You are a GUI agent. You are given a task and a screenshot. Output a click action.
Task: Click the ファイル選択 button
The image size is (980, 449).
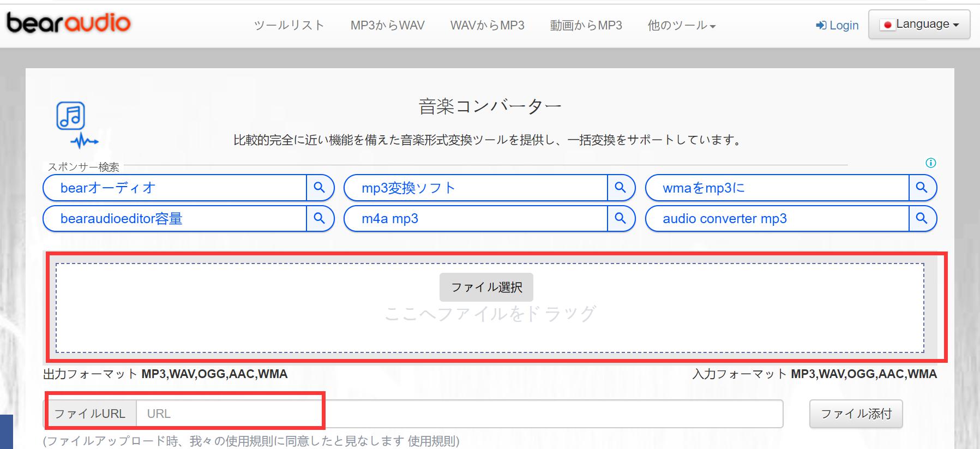(x=486, y=287)
